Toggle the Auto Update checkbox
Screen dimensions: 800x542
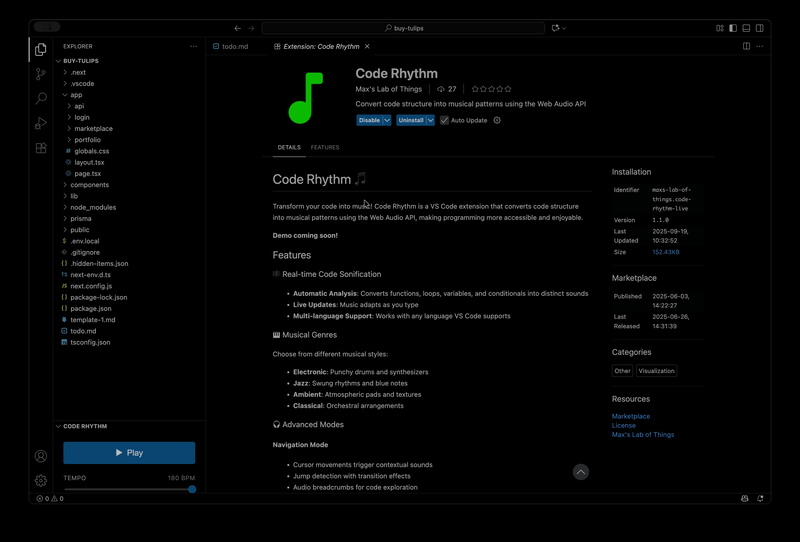coord(444,120)
